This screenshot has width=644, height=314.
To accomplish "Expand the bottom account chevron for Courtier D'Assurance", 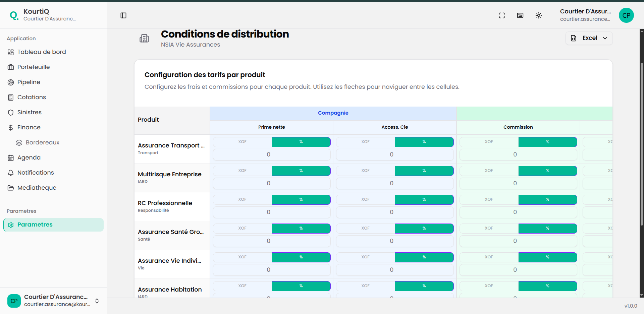I will 97,301.
